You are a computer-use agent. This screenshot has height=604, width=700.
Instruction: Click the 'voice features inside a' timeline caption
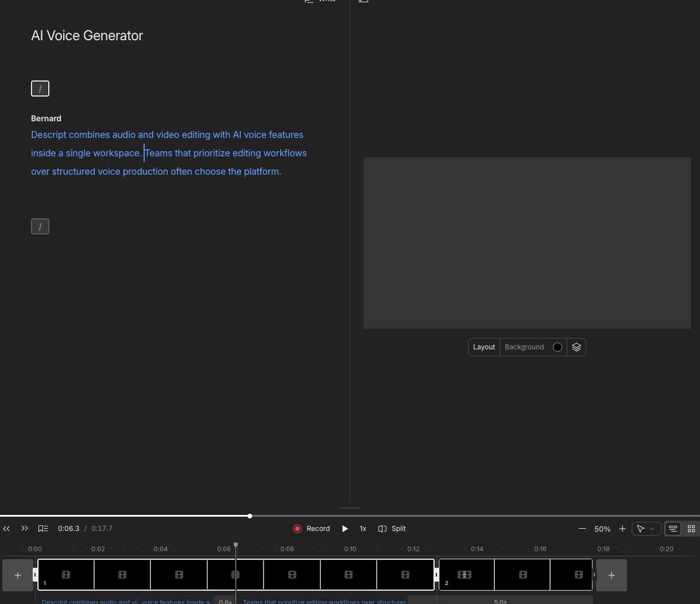click(175, 601)
